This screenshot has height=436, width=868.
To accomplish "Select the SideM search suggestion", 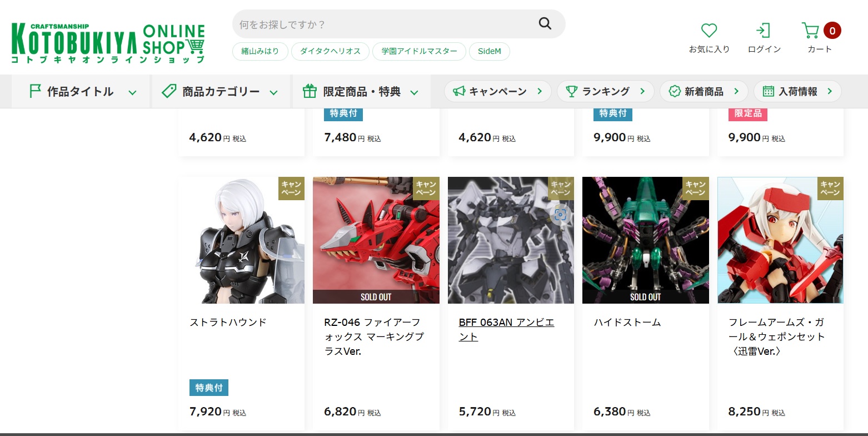I will click(490, 51).
